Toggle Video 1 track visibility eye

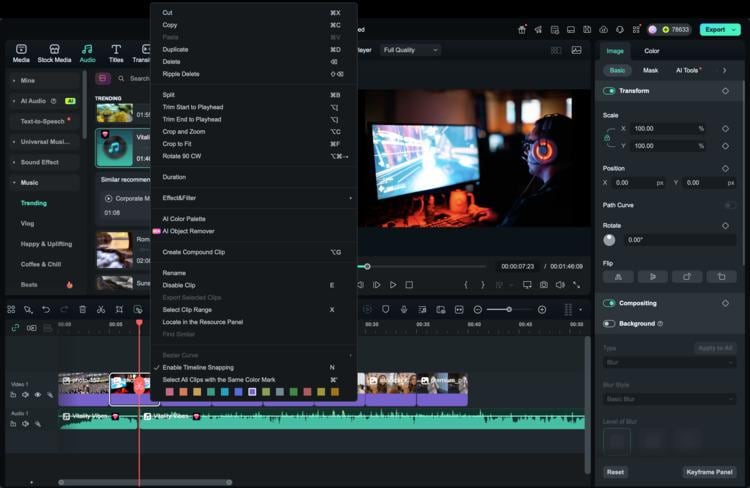pyautogui.click(x=38, y=395)
